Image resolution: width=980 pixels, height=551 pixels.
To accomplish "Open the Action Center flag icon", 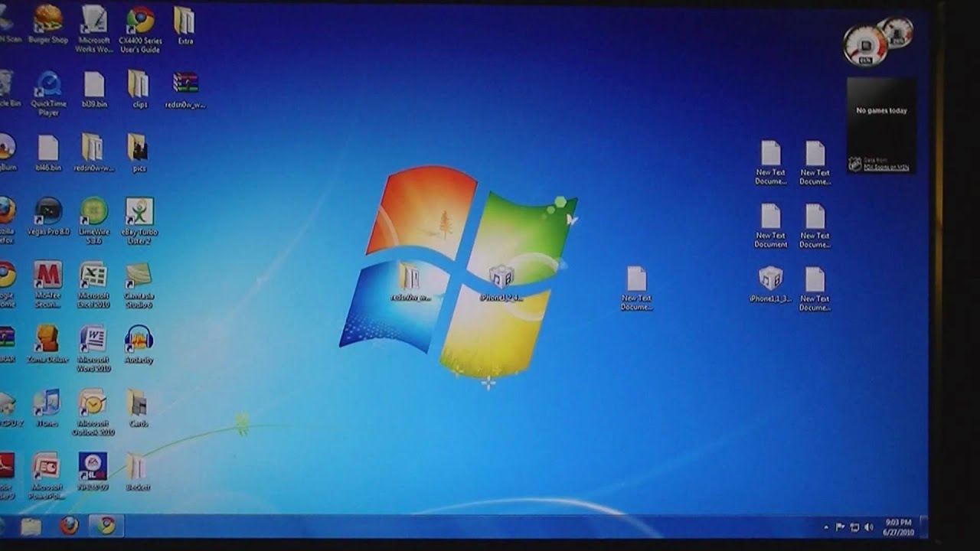I will point(840,527).
